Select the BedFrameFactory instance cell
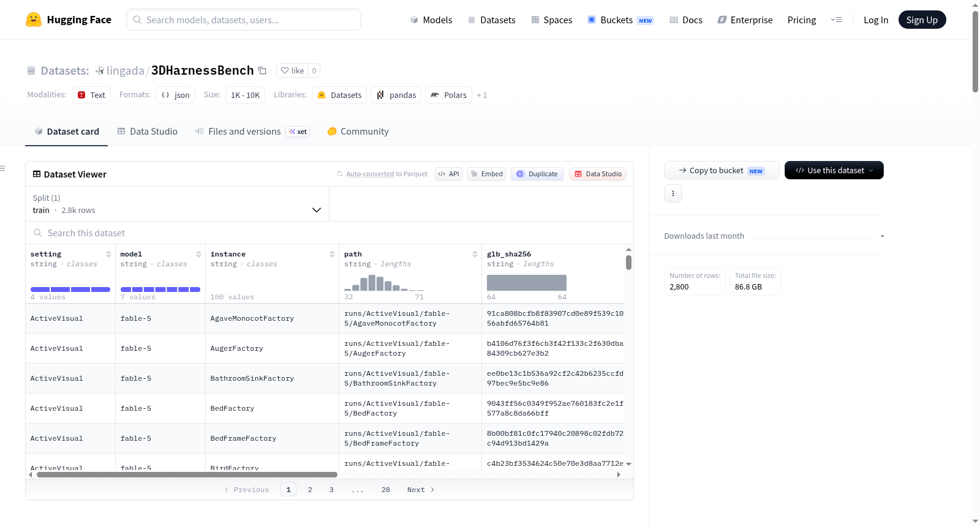Screen dimensions: 980x527 click(273, 438)
